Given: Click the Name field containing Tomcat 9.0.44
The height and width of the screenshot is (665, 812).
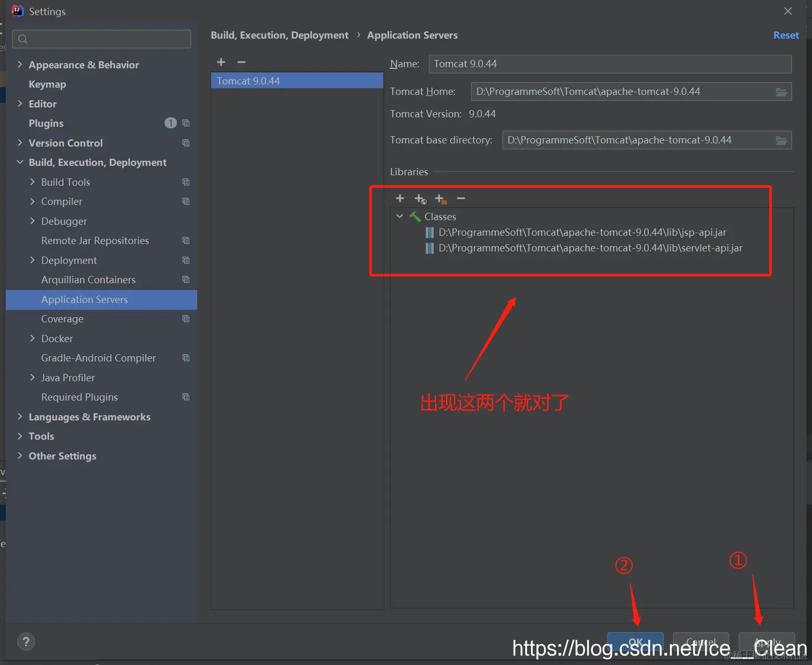Looking at the screenshot, I should click(610, 64).
